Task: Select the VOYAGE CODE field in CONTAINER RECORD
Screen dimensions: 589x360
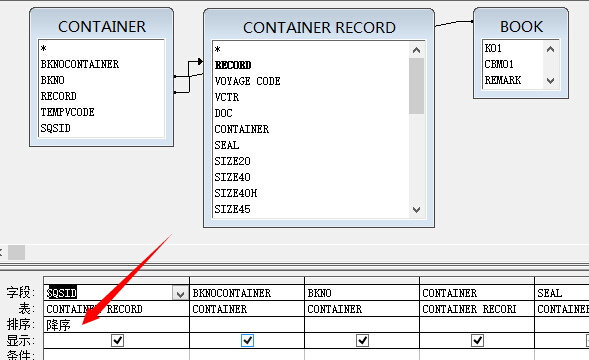Action: [248, 81]
